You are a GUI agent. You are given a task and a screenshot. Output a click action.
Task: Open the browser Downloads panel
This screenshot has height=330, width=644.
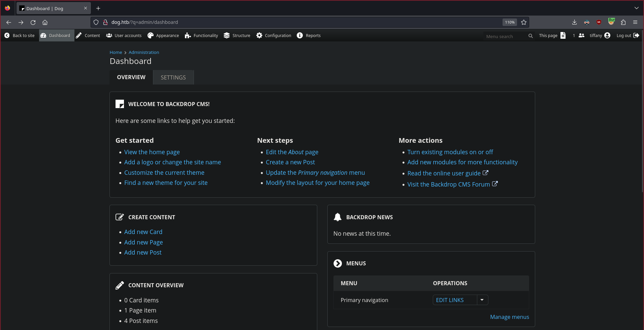tap(575, 22)
